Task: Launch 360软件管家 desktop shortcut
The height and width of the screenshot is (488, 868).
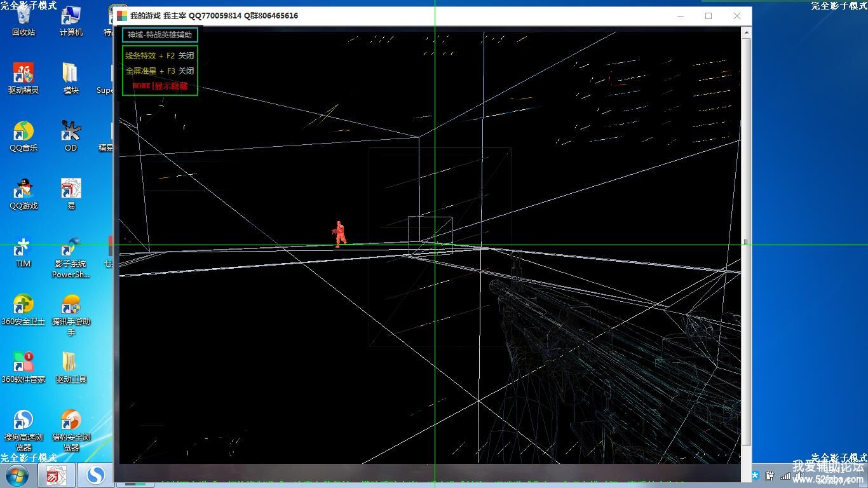Action: pos(24,368)
